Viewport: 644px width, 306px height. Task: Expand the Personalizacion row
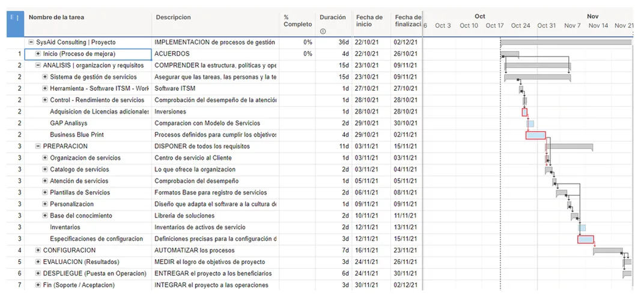tap(45, 204)
